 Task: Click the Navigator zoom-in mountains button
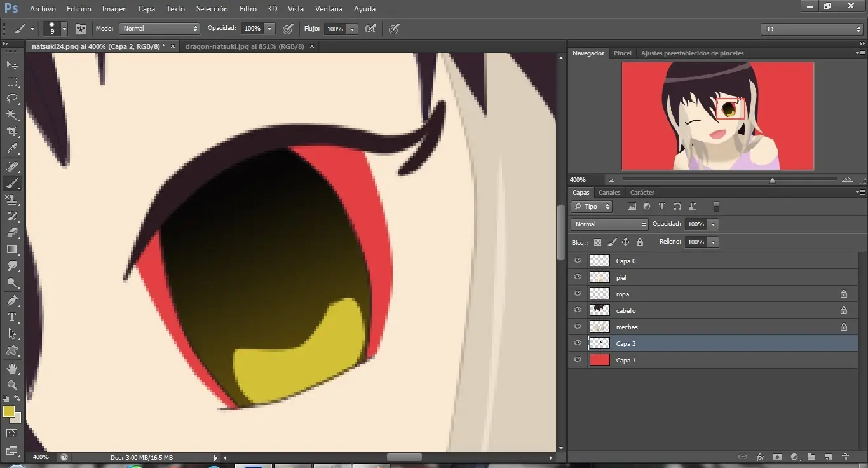847,180
